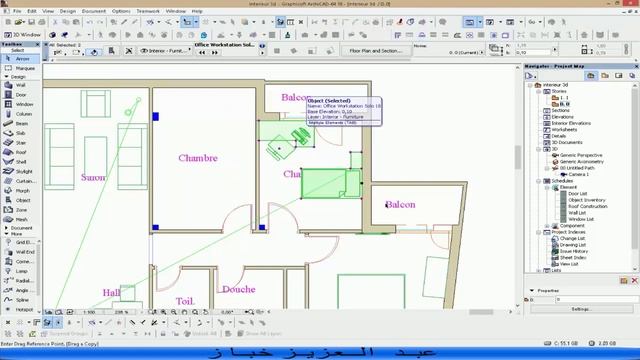Select the Wall End tool
This screenshot has width=640, height=360.
pyautogui.click(x=20, y=252)
